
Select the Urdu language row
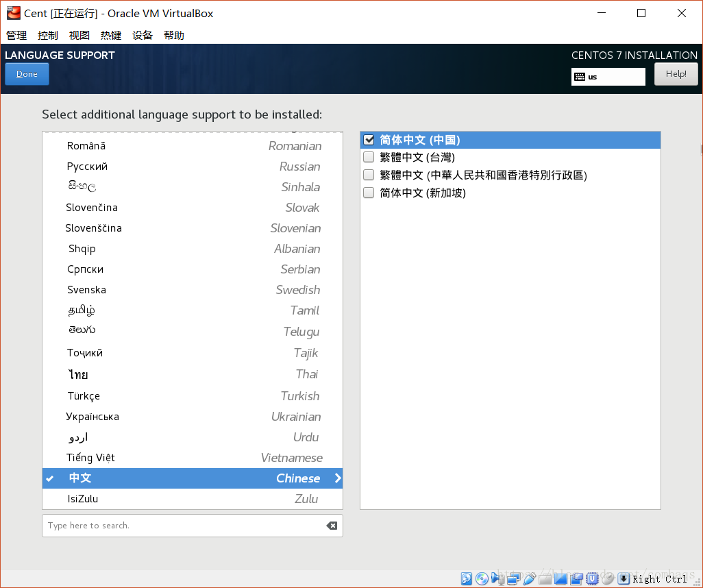[x=193, y=437]
